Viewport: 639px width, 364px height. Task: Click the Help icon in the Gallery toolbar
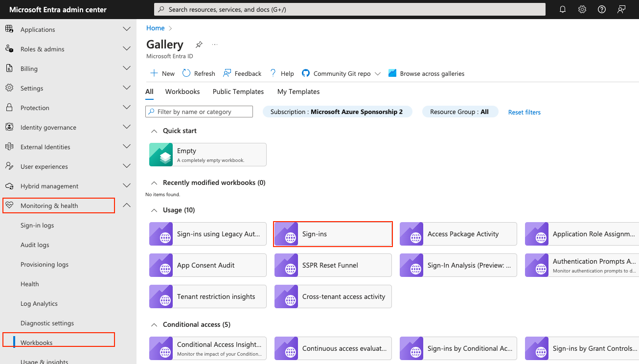point(273,73)
